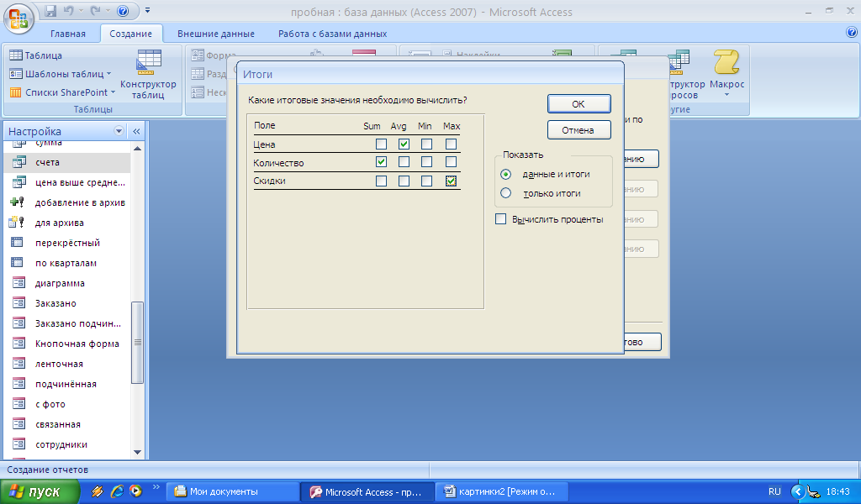Open по кварталам crosstab query
Screen dimensions: 861x504
[x=67, y=263]
